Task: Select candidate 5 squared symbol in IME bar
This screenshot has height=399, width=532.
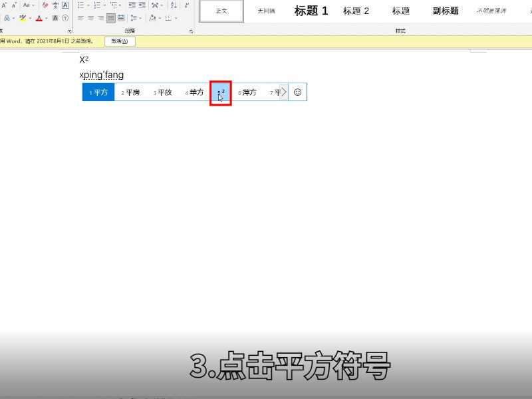Action: 220,93
